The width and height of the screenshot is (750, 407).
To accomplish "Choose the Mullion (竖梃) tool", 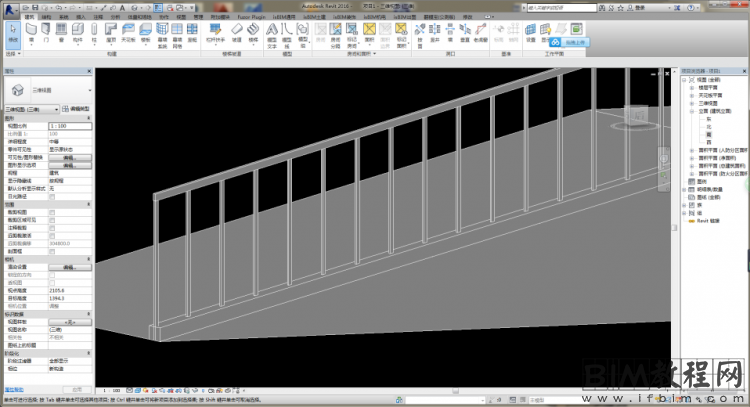I will click(x=192, y=33).
